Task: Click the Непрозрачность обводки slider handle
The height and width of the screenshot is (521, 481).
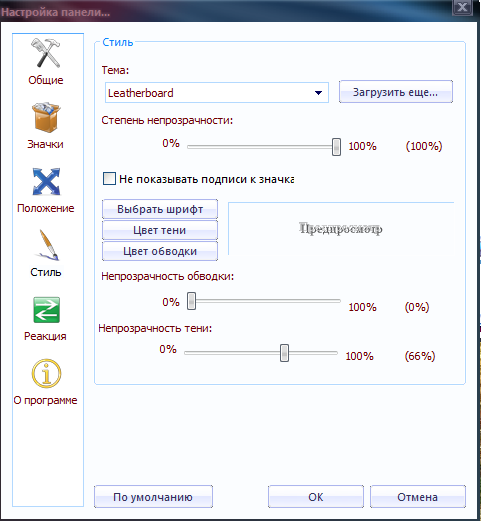Action: (191, 301)
